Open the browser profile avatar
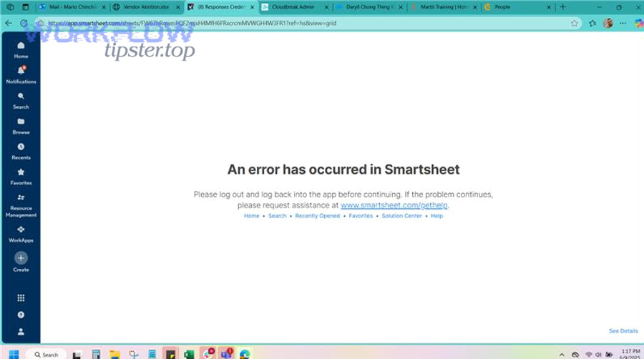644x359 pixels. point(608,24)
